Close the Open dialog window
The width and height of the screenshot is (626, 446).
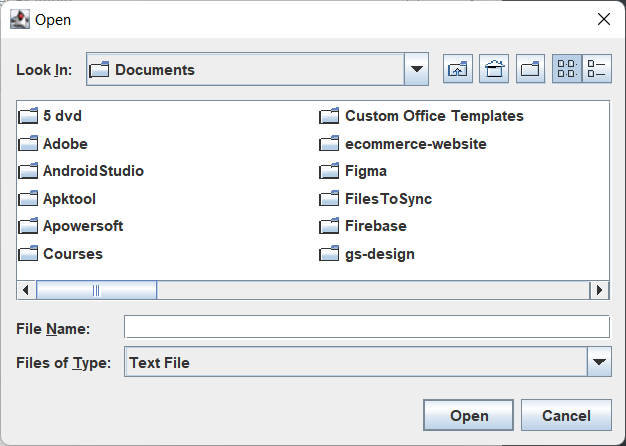603,19
